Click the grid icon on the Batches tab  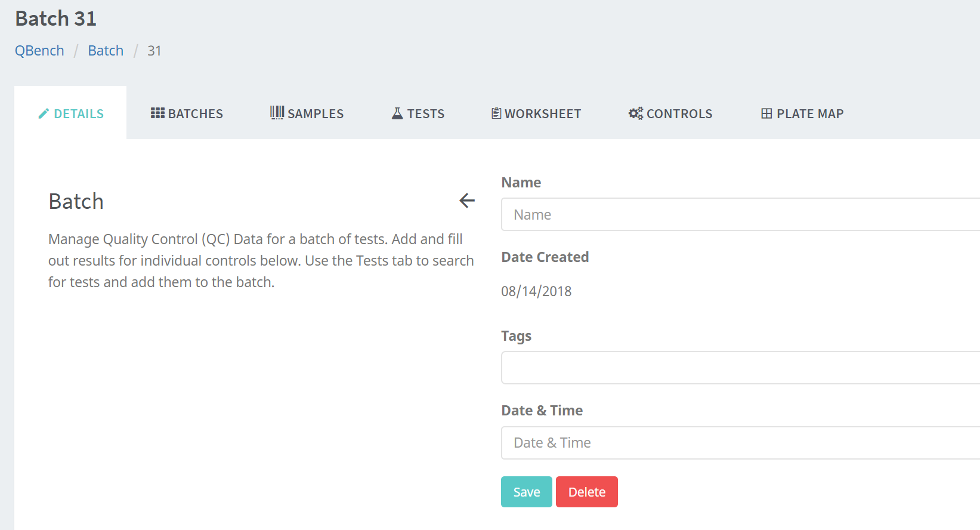pos(157,113)
